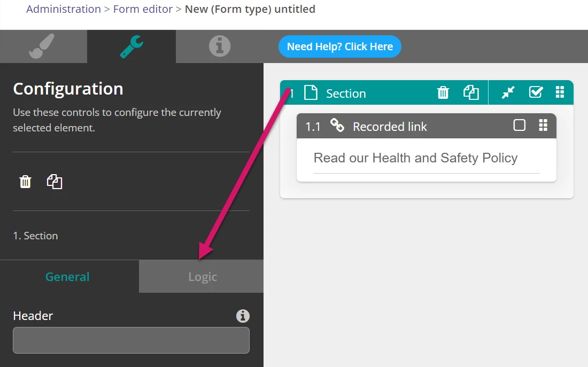Click the Section header grid handle icon
The height and width of the screenshot is (367, 588).
560,92
